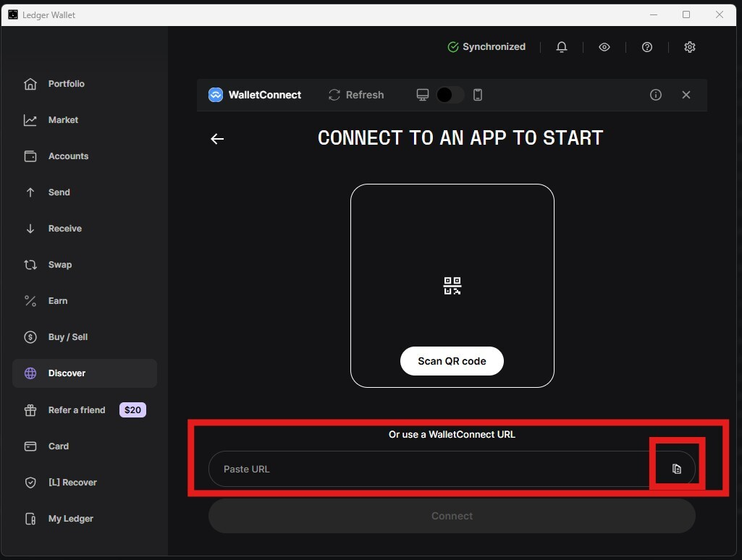
Task: Open Refer a friend
Action: (77, 410)
